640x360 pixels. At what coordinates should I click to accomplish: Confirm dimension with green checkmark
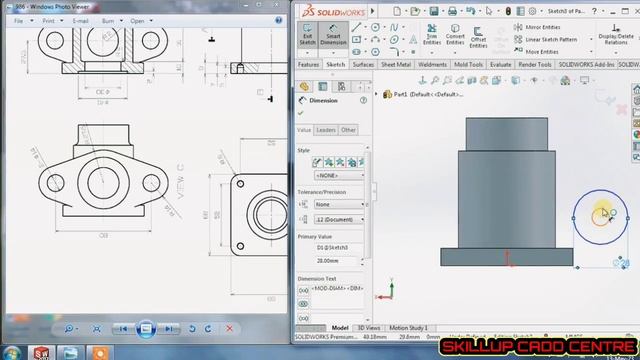(301, 113)
